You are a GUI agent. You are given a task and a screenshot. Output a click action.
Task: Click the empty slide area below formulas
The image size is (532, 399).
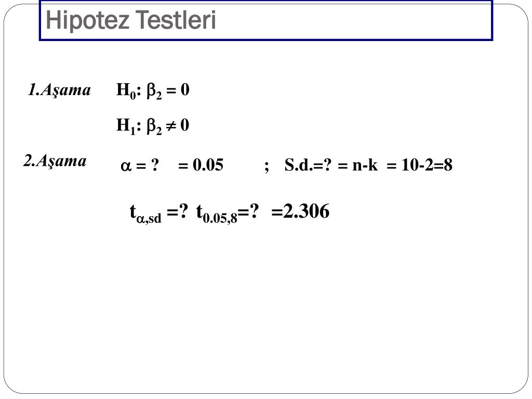tap(265, 305)
